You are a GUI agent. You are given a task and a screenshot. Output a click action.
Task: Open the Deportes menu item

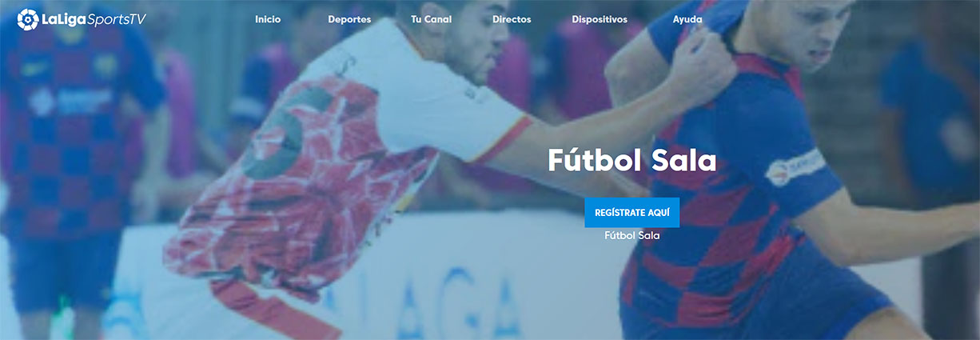click(349, 19)
